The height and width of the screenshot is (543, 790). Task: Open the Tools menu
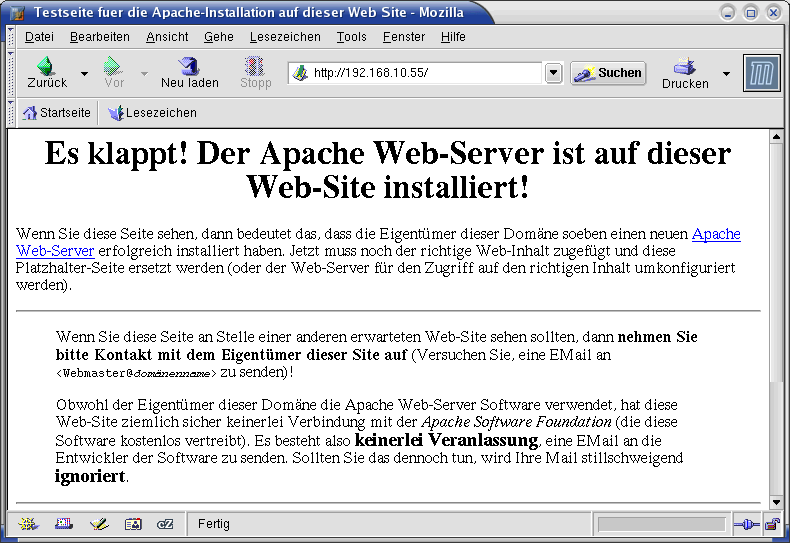(x=352, y=37)
